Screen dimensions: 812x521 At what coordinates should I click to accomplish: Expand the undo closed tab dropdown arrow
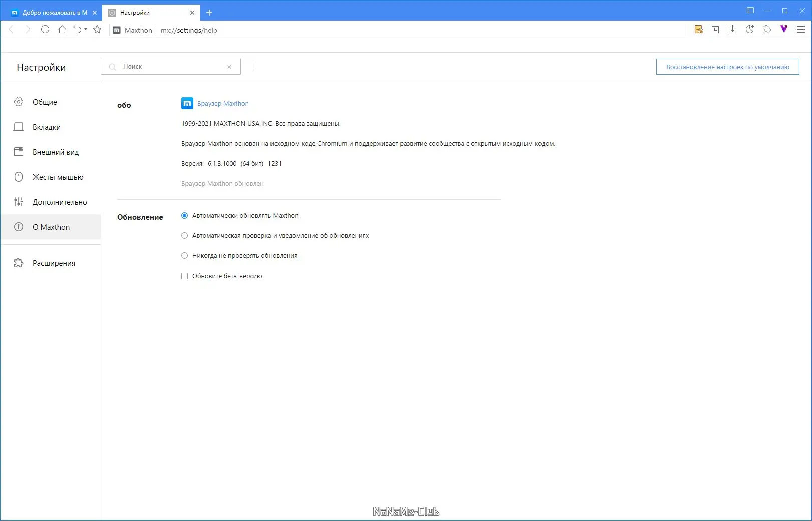(86, 29)
